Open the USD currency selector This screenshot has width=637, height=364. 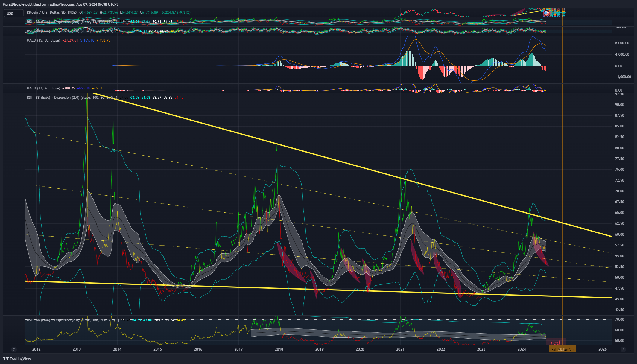tap(13, 13)
